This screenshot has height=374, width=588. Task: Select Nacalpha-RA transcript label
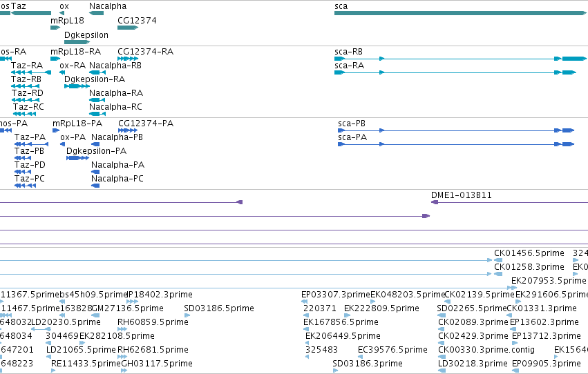[x=116, y=93]
